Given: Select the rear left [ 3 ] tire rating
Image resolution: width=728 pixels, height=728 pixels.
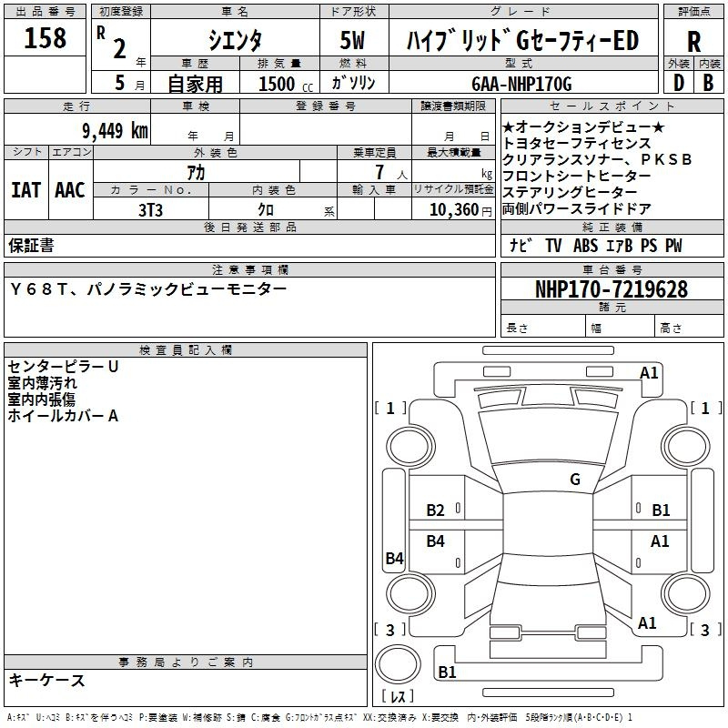Looking at the screenshot, I should [x=390, y=630].
